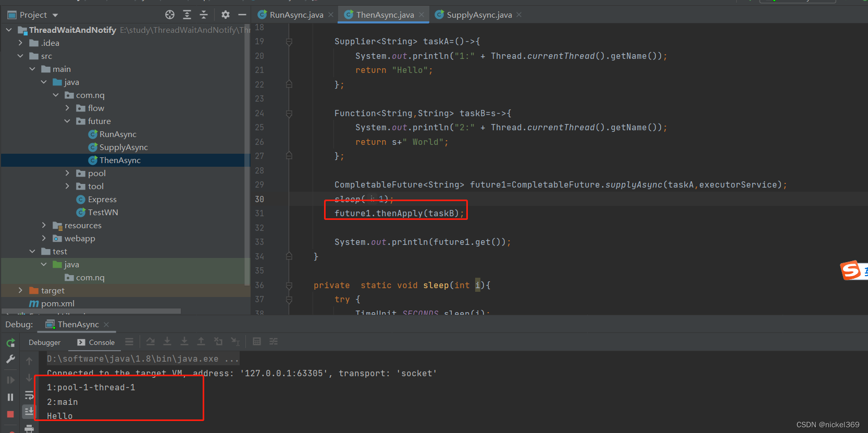Click the Project panel horizontal scrollbar
This screenshot has height=433, width=868.
(92, 311)
